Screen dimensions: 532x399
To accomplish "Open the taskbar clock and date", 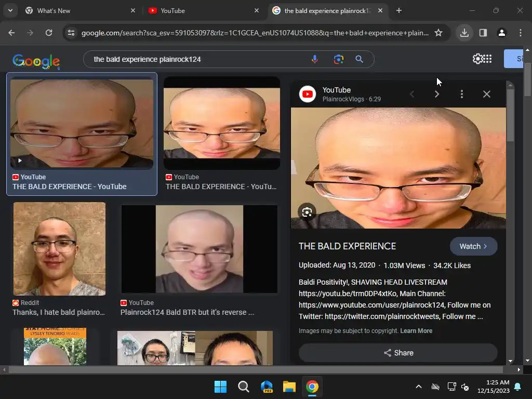I will click(494, 387).
